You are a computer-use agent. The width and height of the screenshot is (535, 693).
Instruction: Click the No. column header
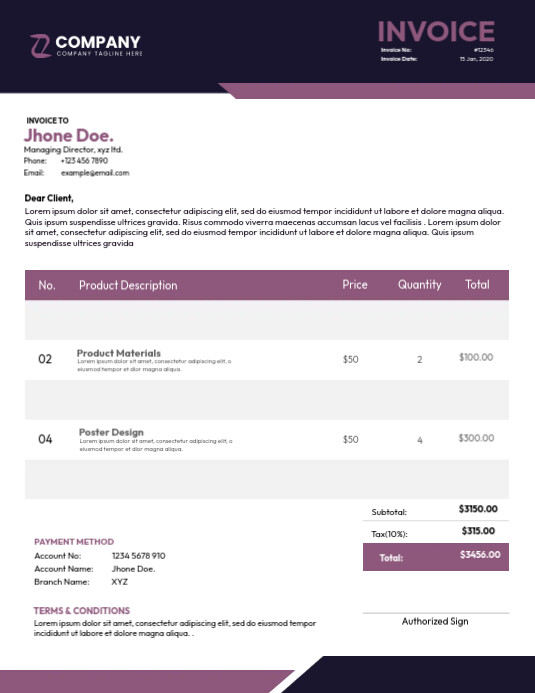click(47, 285)
